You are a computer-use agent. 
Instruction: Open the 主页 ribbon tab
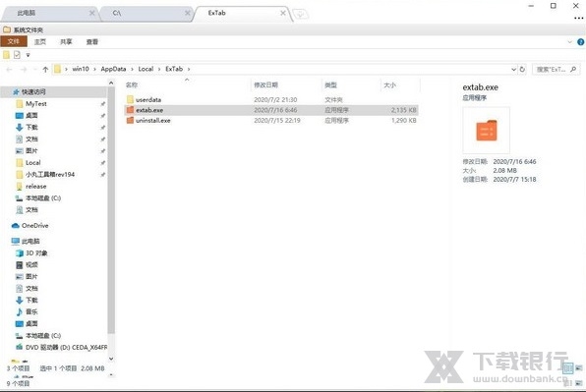(40, 42)
